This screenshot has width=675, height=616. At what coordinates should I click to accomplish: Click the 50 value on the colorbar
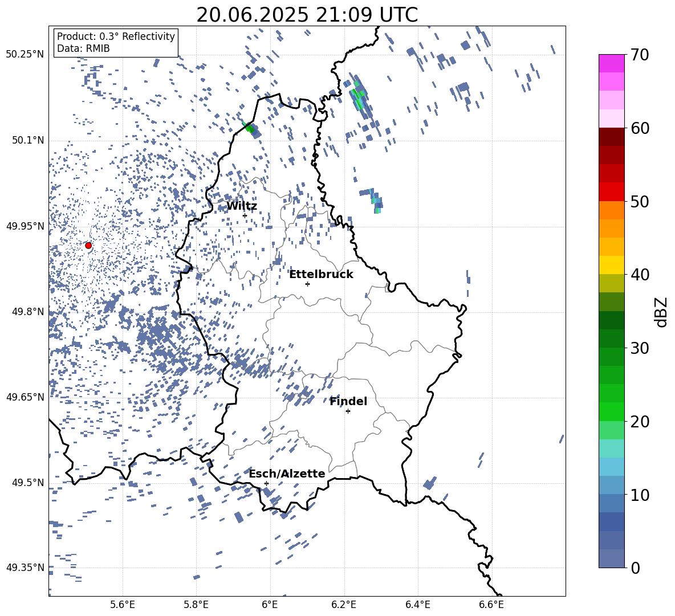point(640,201)
